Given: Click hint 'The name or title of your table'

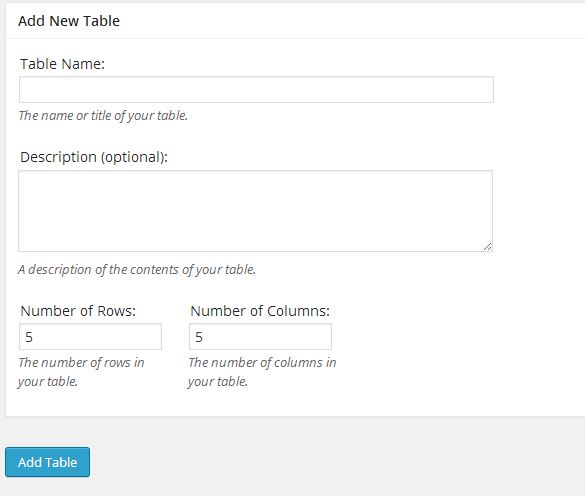Looking at the screenshot, I should 103,116.
